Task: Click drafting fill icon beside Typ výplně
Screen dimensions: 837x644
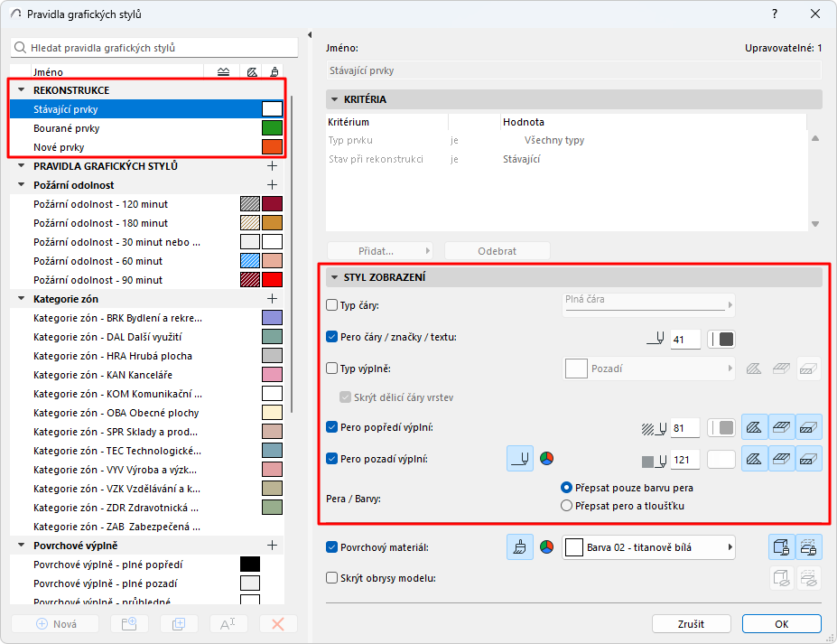Action: [x=809, y=369]
